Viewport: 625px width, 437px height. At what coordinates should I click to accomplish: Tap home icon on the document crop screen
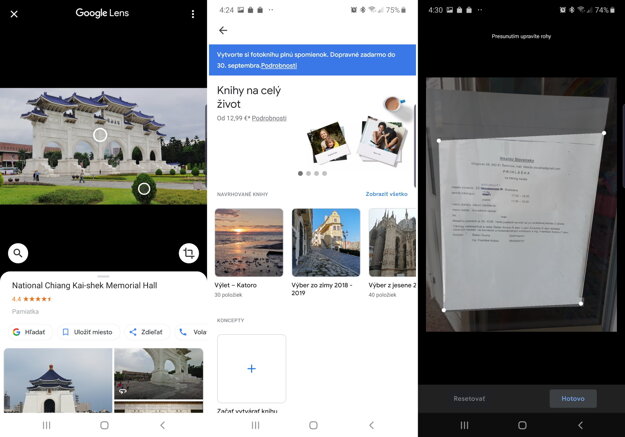(522, 425)
